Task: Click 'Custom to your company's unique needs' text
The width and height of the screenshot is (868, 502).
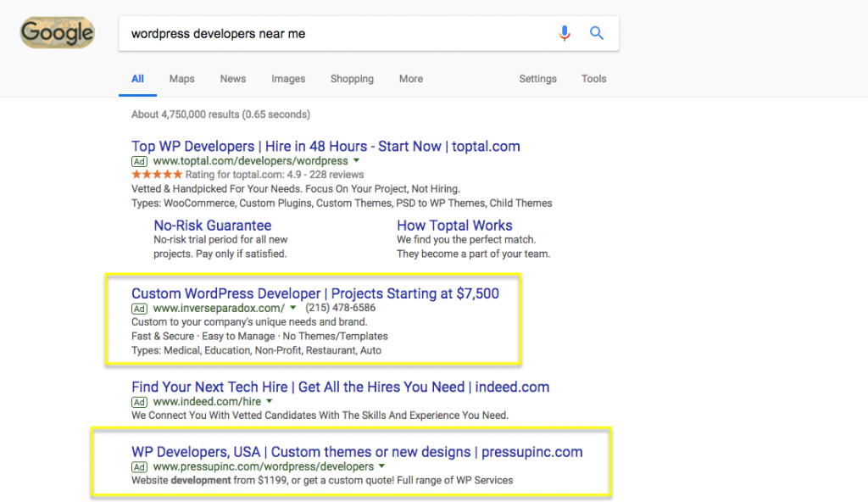Action: 249,322
